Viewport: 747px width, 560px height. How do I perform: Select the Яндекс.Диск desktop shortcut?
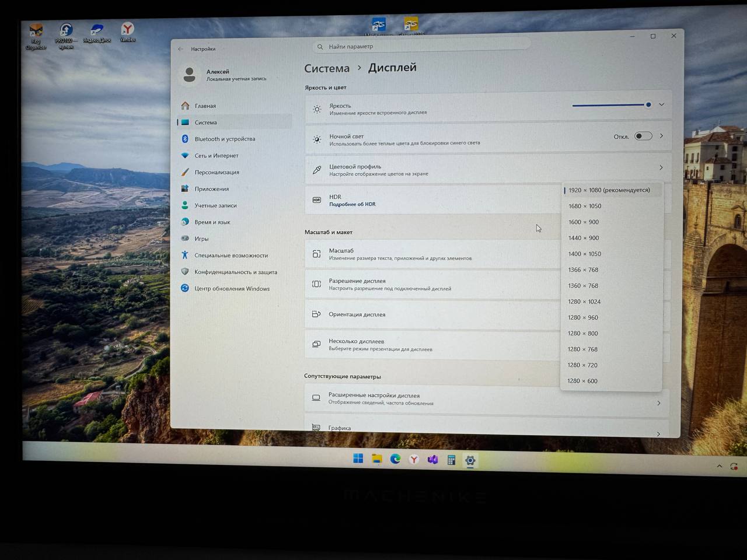(97, 34)
